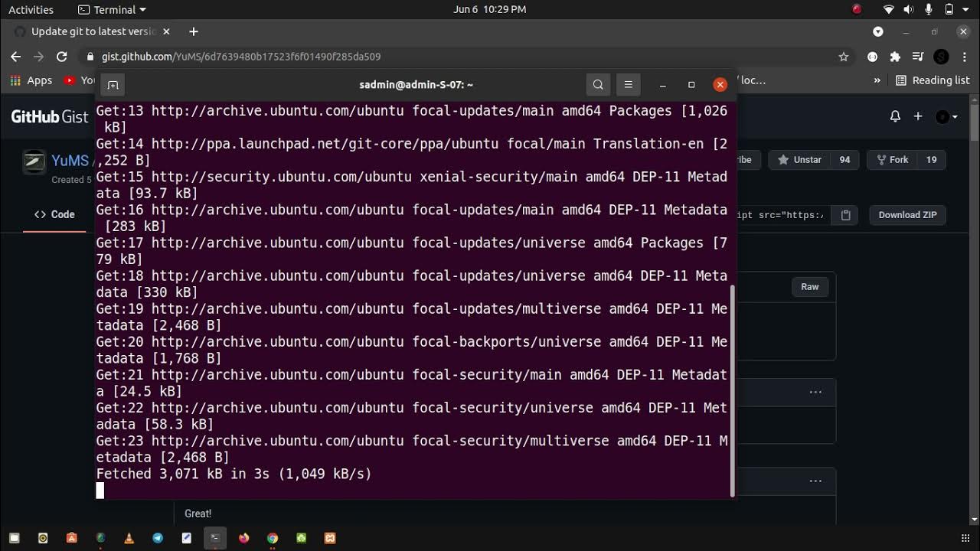980x551 pixels.
Task: Open the YuMS user link
Action: [x=70, y=161]
